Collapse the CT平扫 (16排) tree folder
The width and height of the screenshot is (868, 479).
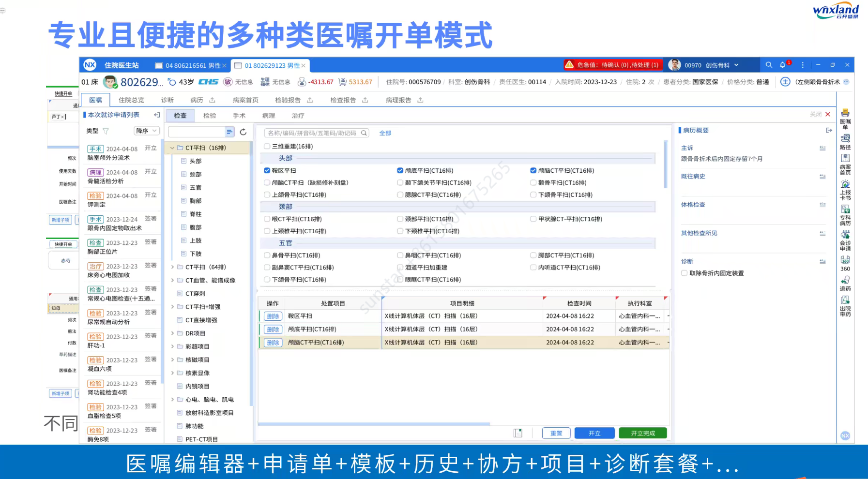pos(172,148)
